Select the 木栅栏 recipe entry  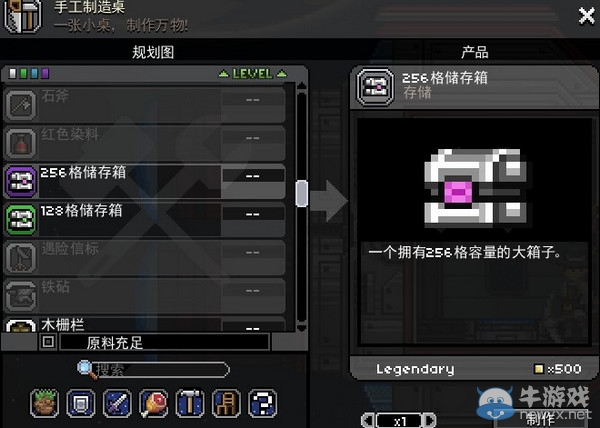pyautogui.click(x=145, y=324)
